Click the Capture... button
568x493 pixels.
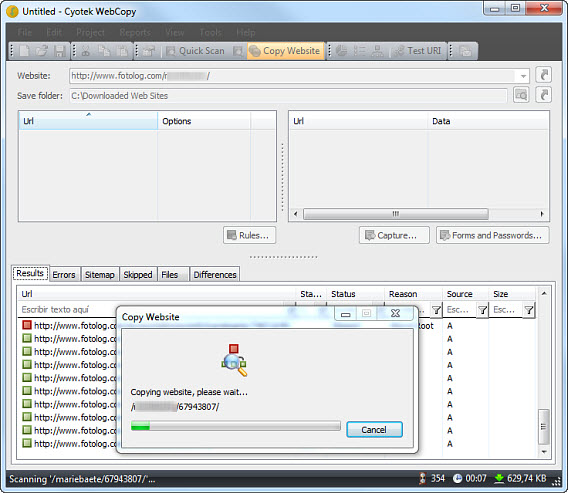pyautogui.click(x=394, y=235)
